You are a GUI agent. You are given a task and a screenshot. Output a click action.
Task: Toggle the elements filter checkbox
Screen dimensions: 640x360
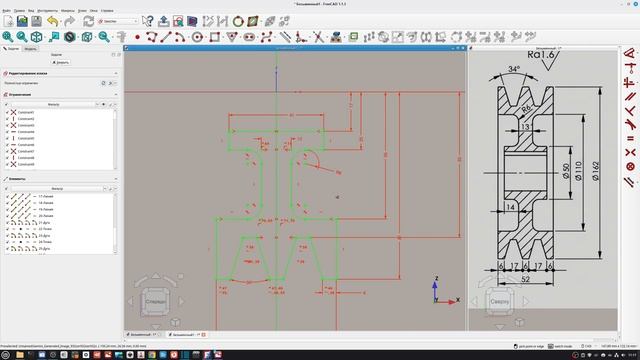click(7, 189)
